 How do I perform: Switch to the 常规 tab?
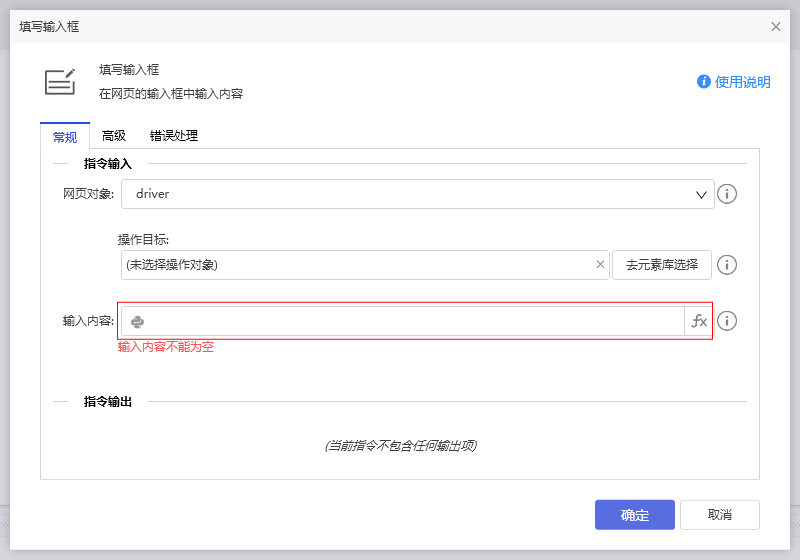click(64, 136)
